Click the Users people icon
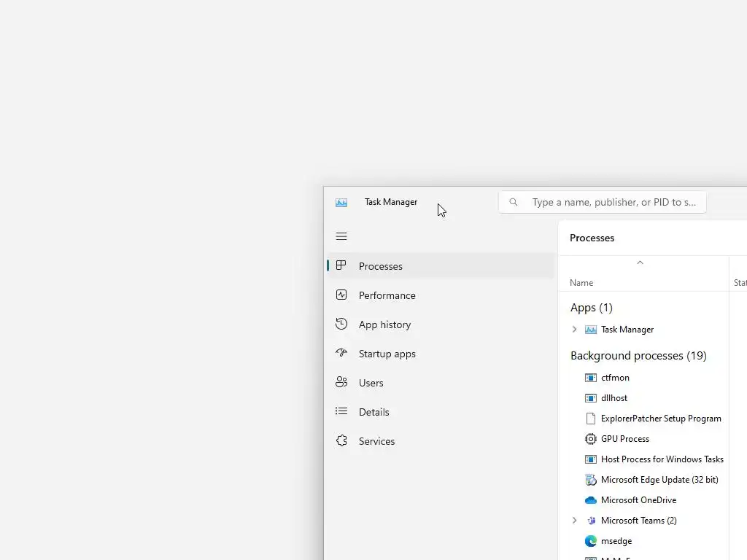The height and width of the screenshot is (560, 747). pos(341,382)
